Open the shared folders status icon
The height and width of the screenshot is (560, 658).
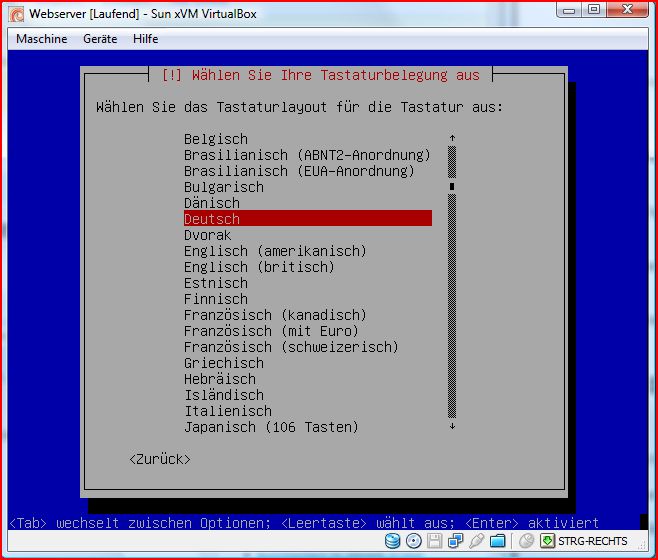coord(498,541)
